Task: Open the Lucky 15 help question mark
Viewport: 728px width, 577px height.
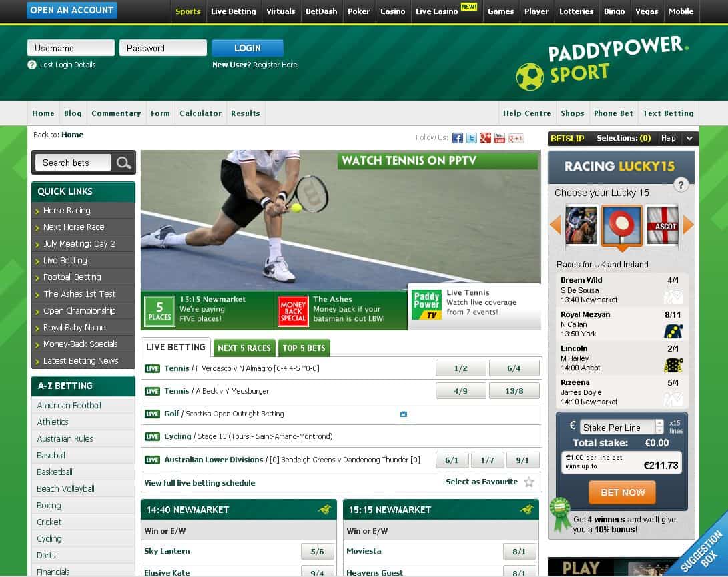Action: [x=681, y=185]
